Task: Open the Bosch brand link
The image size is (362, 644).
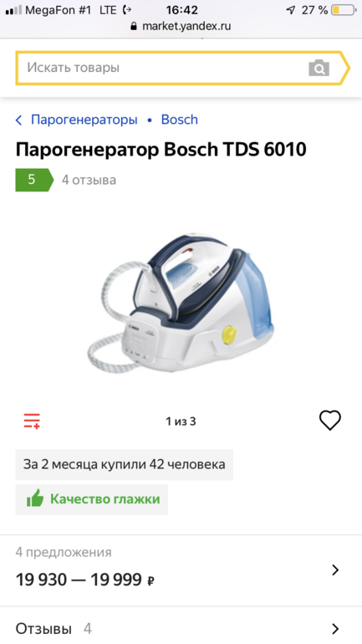Action: [x=180, y=120]
